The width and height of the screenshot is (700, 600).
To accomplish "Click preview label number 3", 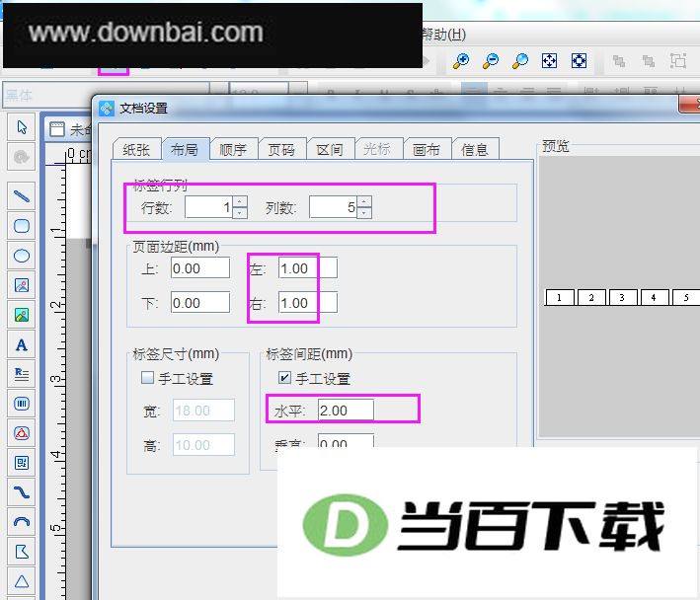I will 623,297.
